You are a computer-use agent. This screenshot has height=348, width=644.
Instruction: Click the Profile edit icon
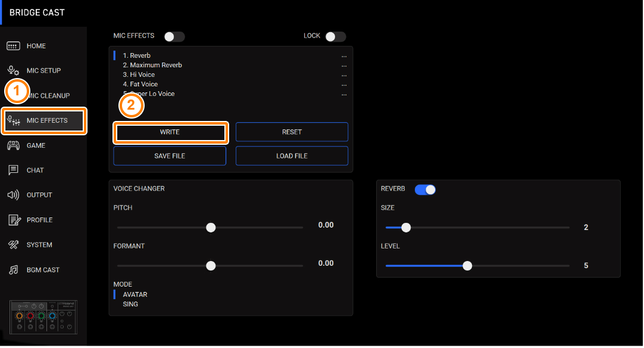click(14, 220)
